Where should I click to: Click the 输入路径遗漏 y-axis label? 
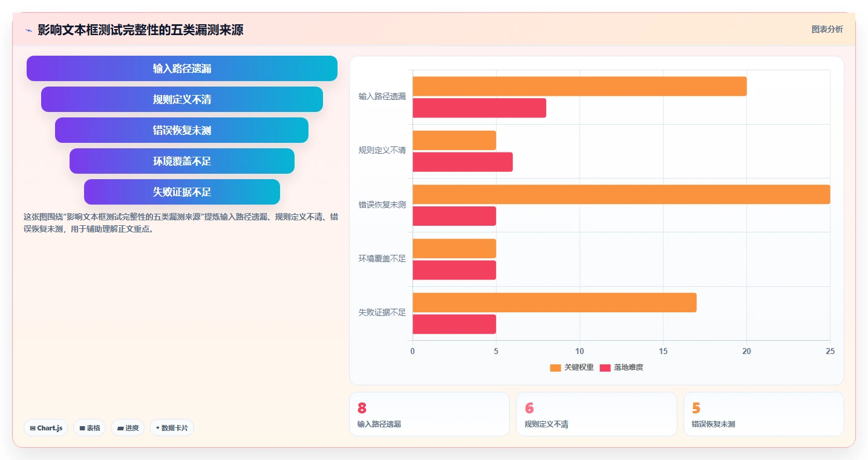pos(382,96)
